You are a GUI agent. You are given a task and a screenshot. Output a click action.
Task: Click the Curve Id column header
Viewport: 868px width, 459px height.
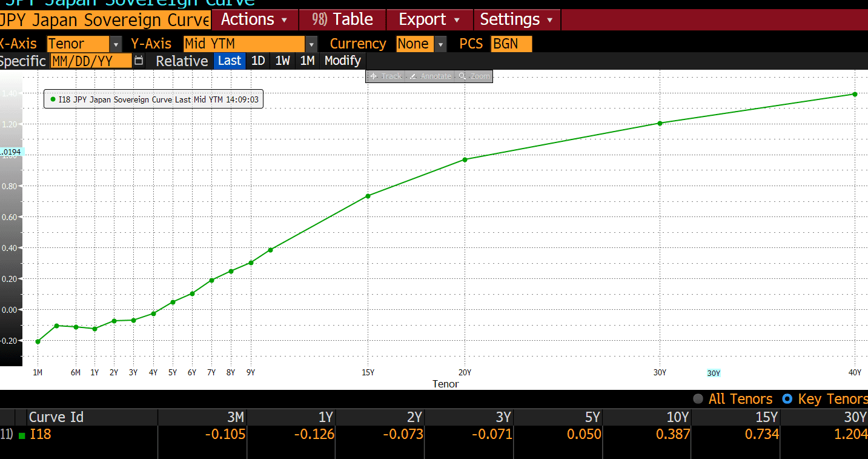(93, 417)
